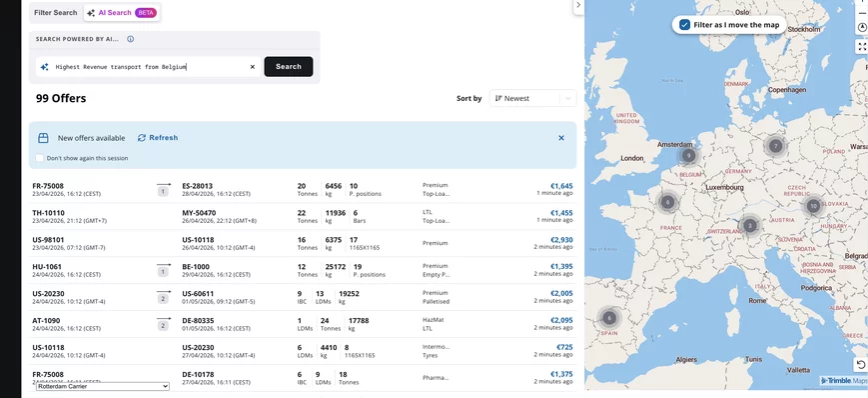
Task: Click the 2-stop icon in the AT-1090 row
Action: (x=163, y=324)
